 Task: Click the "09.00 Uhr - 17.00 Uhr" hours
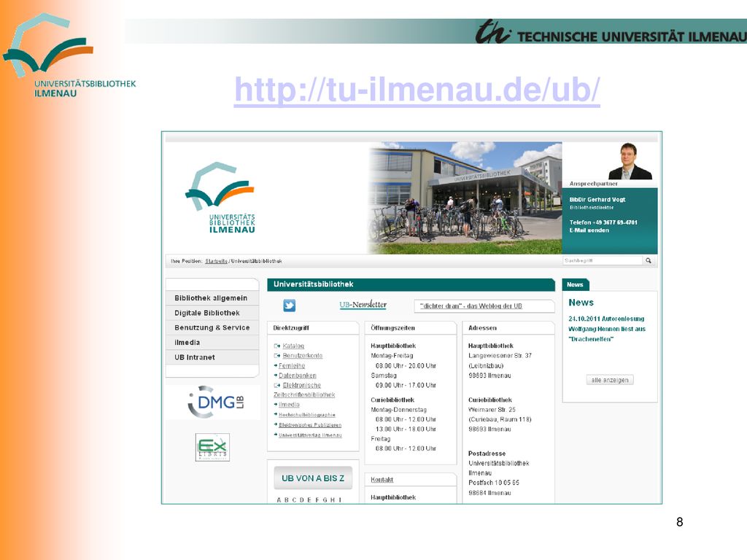point(406,385)
